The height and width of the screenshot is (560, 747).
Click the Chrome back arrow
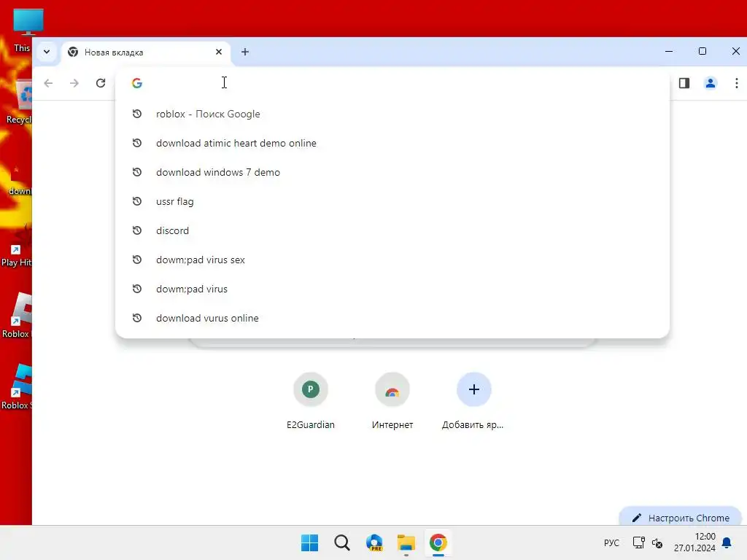coord(48,83)
